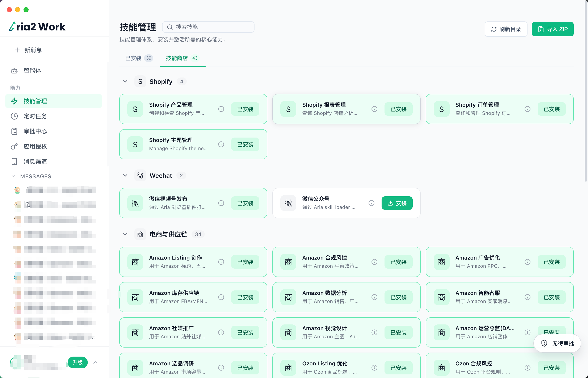Open info for Amazon 数据分析
The height and width of the screenshot is (378, 588).
[x=374, y=297]
